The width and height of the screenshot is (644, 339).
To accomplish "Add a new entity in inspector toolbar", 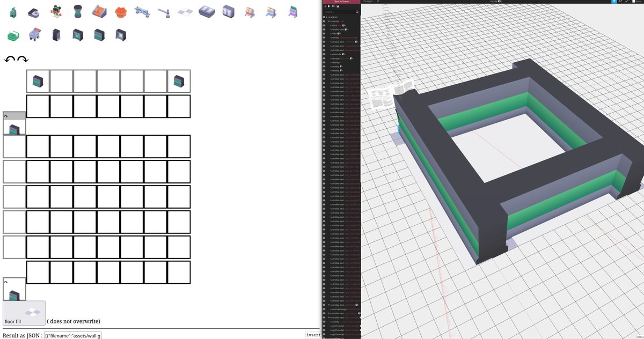I will [x=325, y=6].
